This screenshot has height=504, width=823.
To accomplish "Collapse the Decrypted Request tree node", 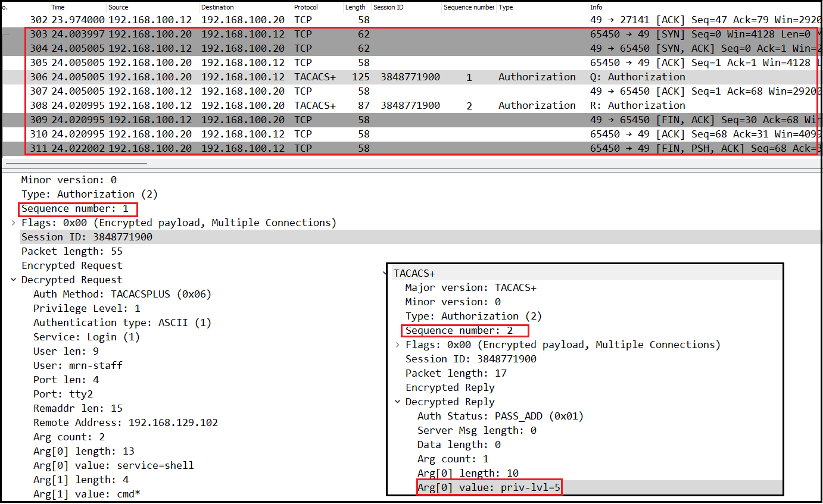I will (13, 280).
